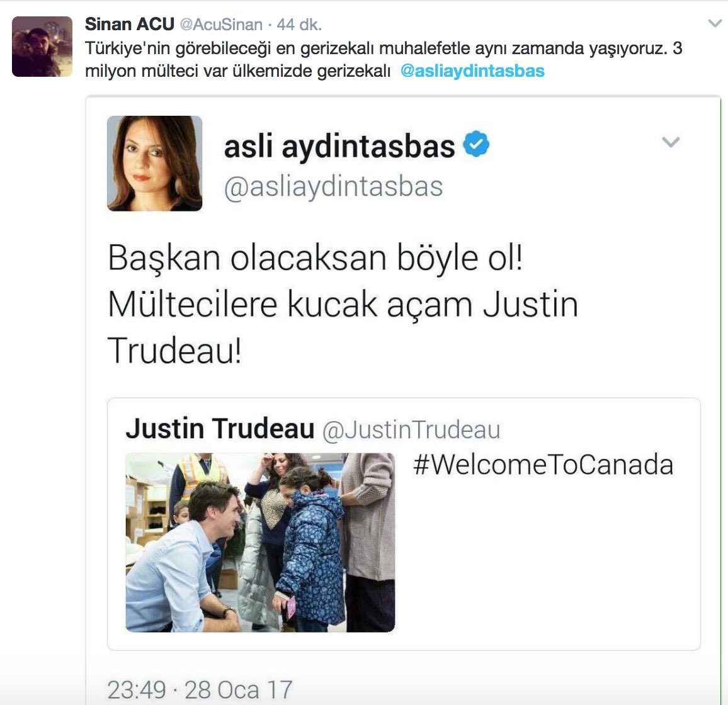Viewport: 728px width, 705px height.
Task: Click the Justin Trudeau name in the embedded tweet
Action: [x=220, y=428]
